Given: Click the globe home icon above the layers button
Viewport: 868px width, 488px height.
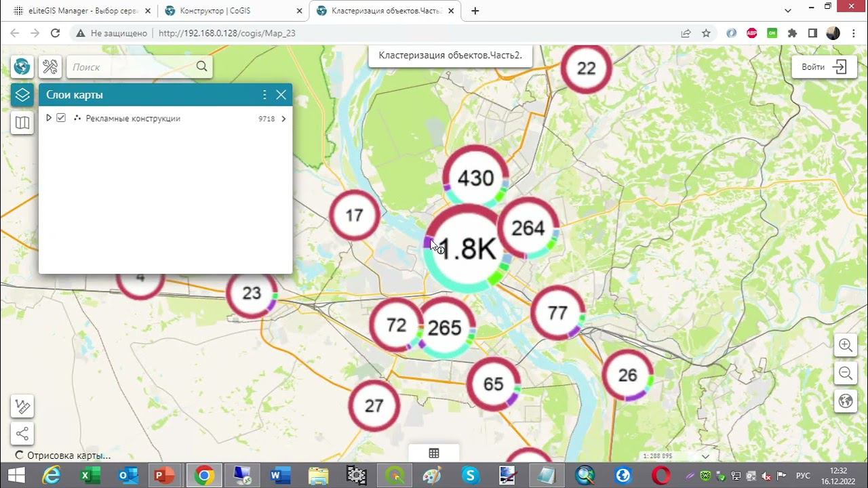Looking at the screenshot, I should 22,66.
